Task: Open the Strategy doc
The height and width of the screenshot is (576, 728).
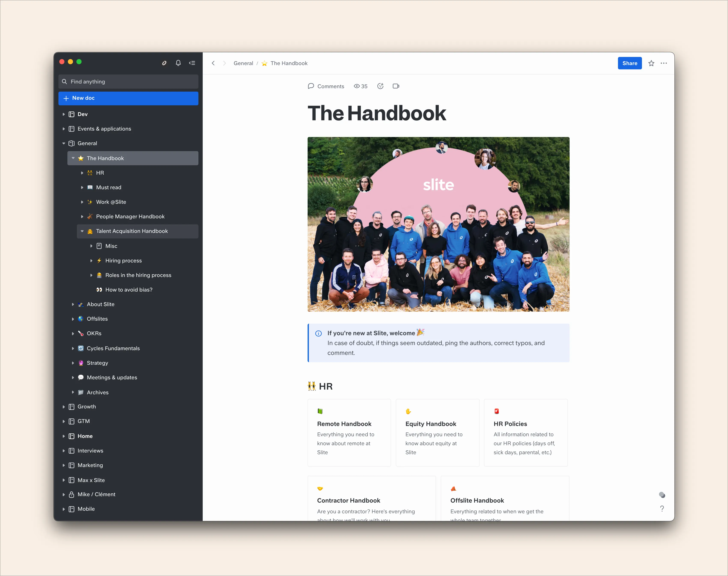Action: [x=97, y=363]
